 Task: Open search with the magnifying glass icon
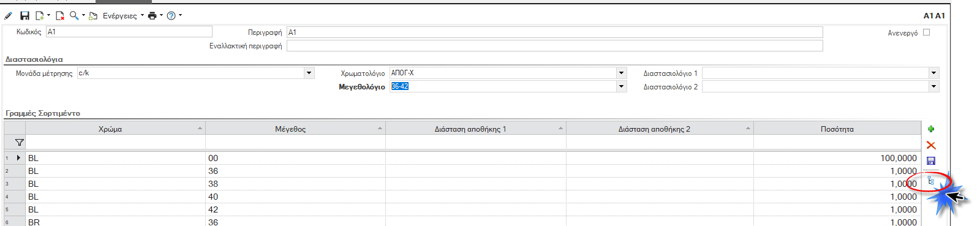pyautogui.click(x=74, y=16)
